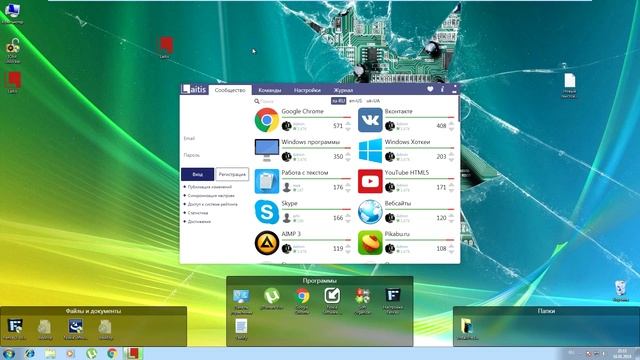Click the Laitis logo in the header

(x=194, y=89)
